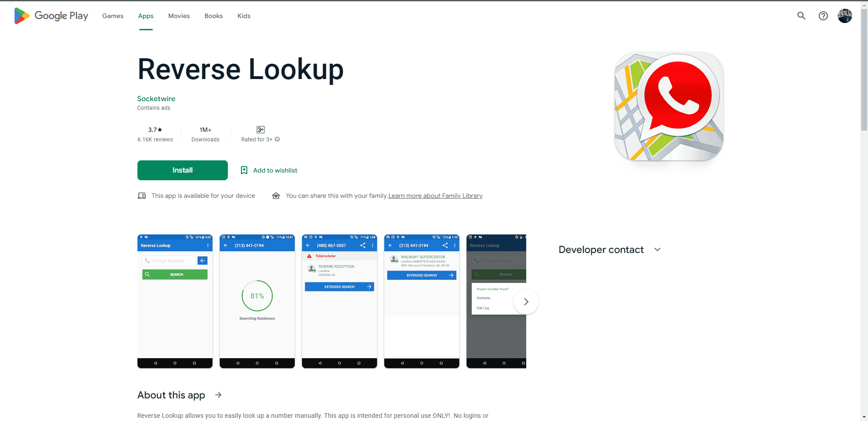Open the help center question mark icon
868x421 pixels.
click(823, 16)
